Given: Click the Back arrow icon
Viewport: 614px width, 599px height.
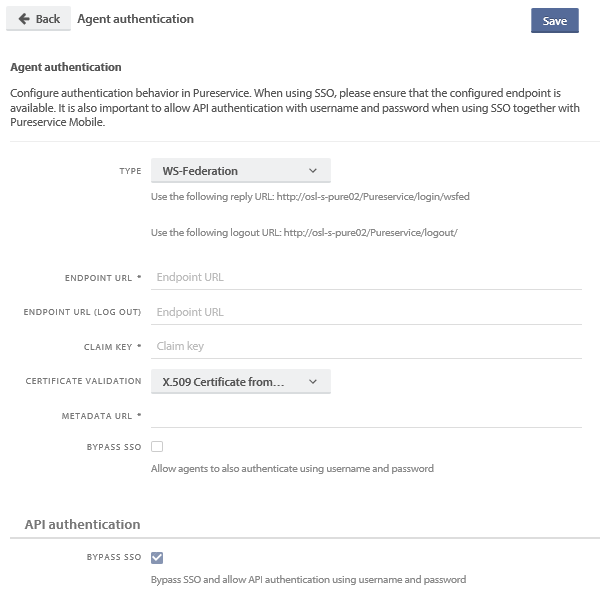Looking at the screenshot, I should click(x=24, y=19).
